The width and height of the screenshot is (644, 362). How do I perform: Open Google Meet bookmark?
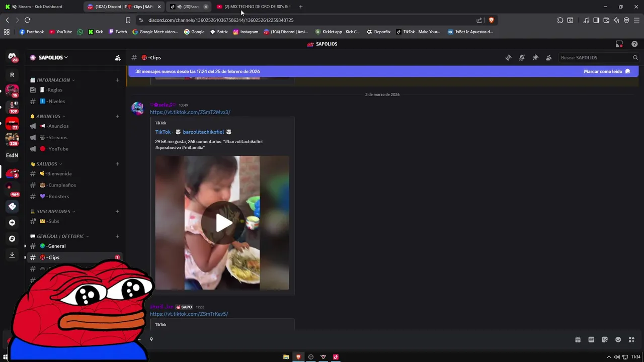[155, 32]
